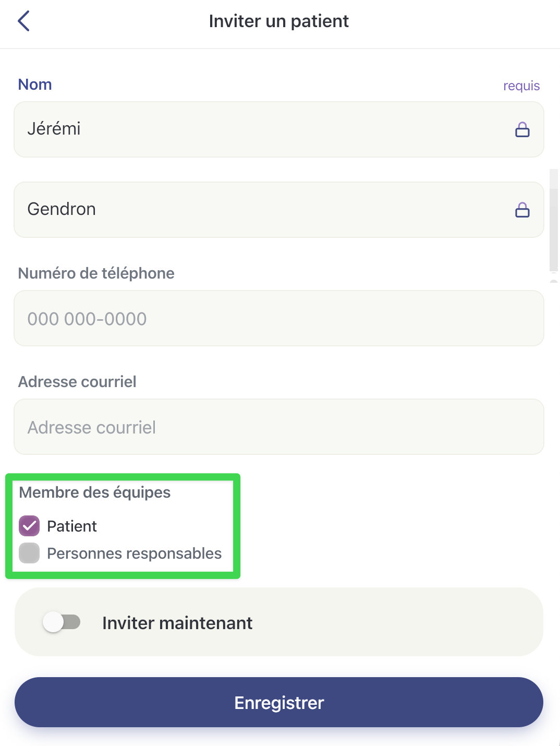Click the vertical scrollbar on the right
This screenshot has height=746, width=560.
[554, 220]
